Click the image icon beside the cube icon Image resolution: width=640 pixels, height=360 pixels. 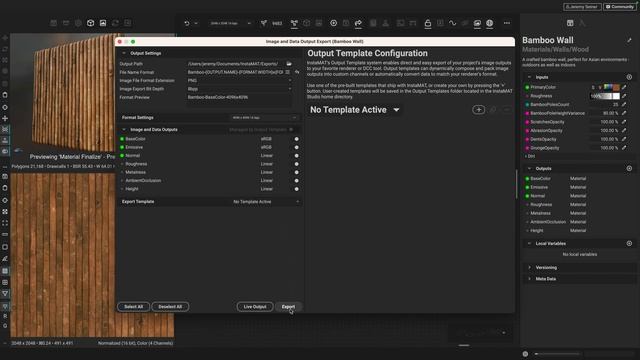(103, 23)
